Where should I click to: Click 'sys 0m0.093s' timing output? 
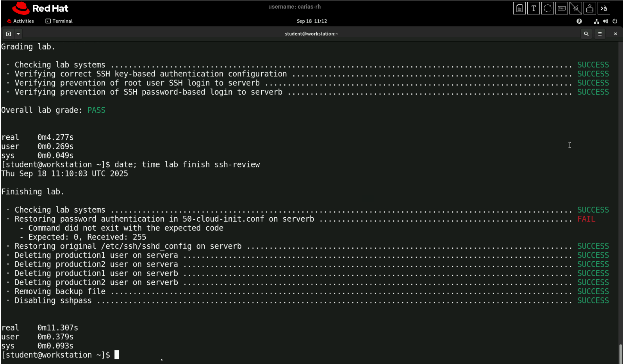(x=37, y=346)
